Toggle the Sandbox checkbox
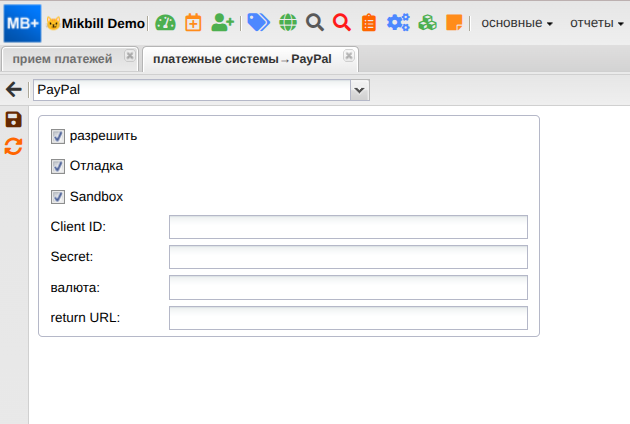The height and width of the screenshot is (424, 630). 58,197
